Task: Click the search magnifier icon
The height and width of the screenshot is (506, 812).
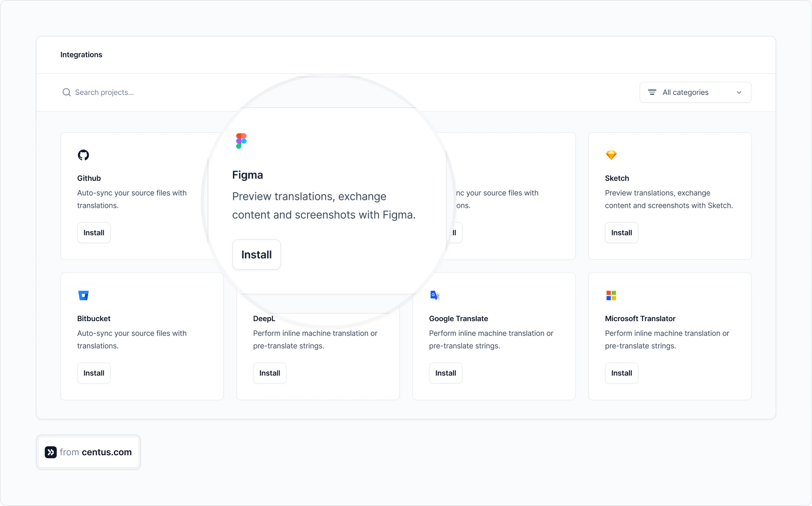Action: coord(67,92)
